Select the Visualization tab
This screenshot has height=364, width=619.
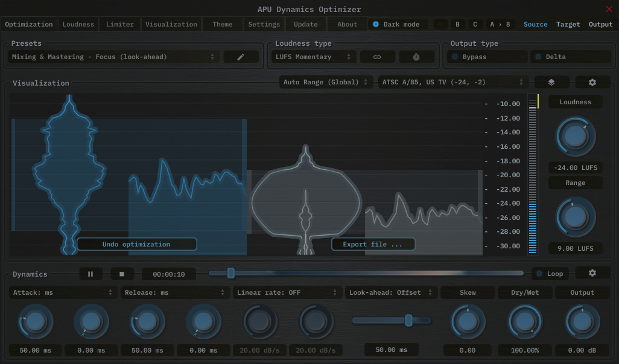(171, 24)
